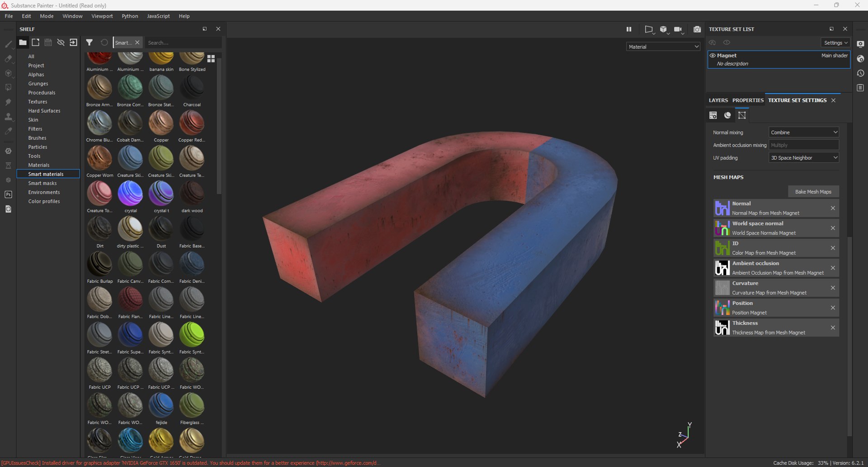Select the Material picker eyedropper tool
868x467 pixels.
pyautogui.click(x=8, y=131)
